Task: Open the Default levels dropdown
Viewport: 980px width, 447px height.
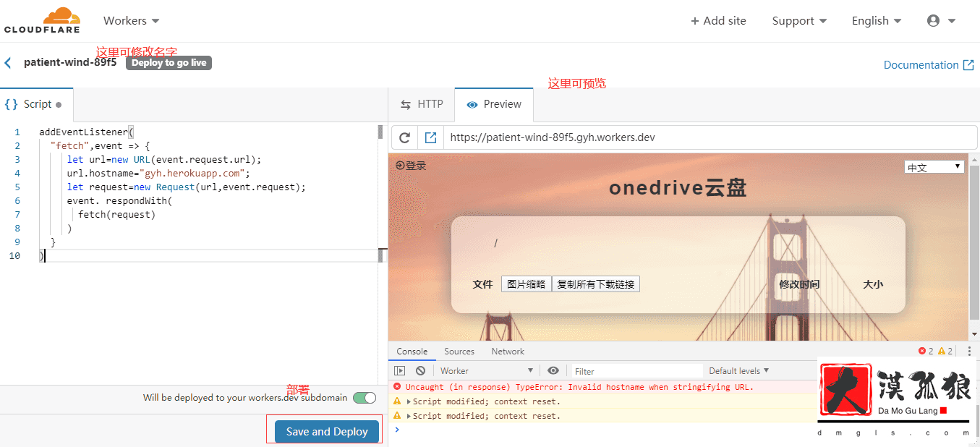Action: coord(738,370)
